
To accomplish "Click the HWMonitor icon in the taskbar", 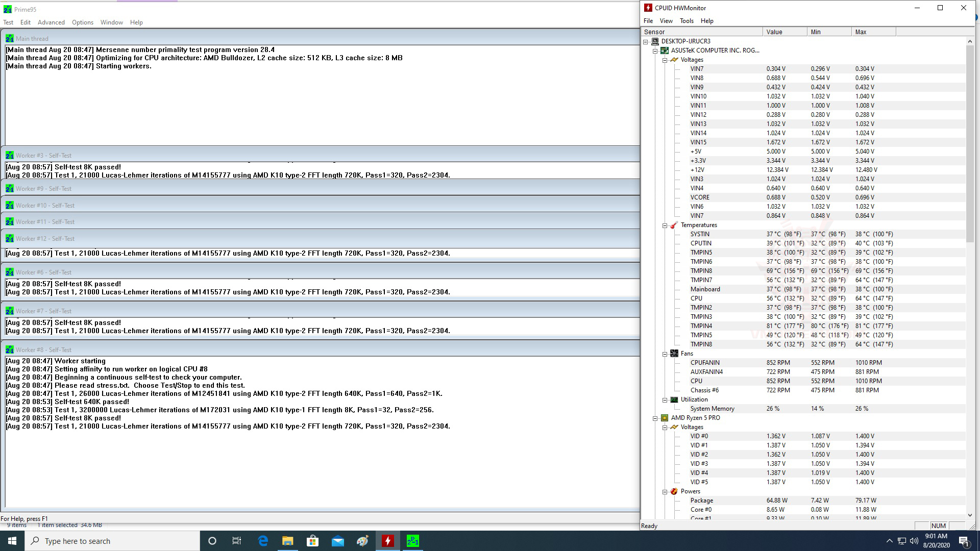I will point(388,541).
